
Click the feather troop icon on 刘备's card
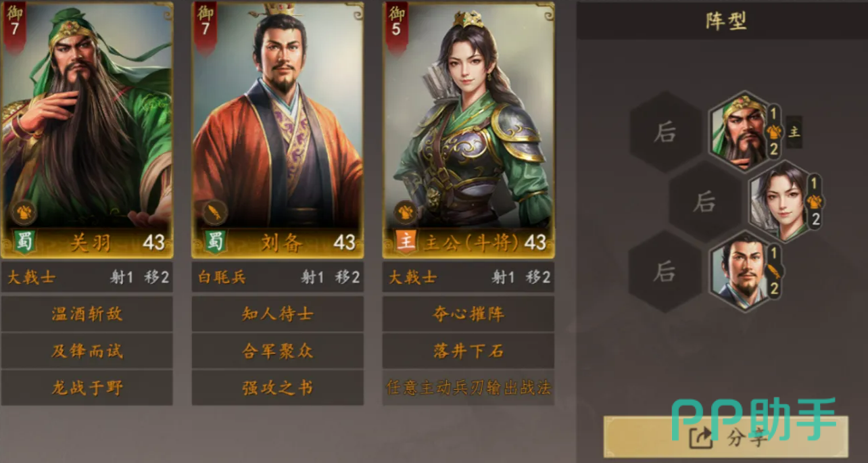214,212
